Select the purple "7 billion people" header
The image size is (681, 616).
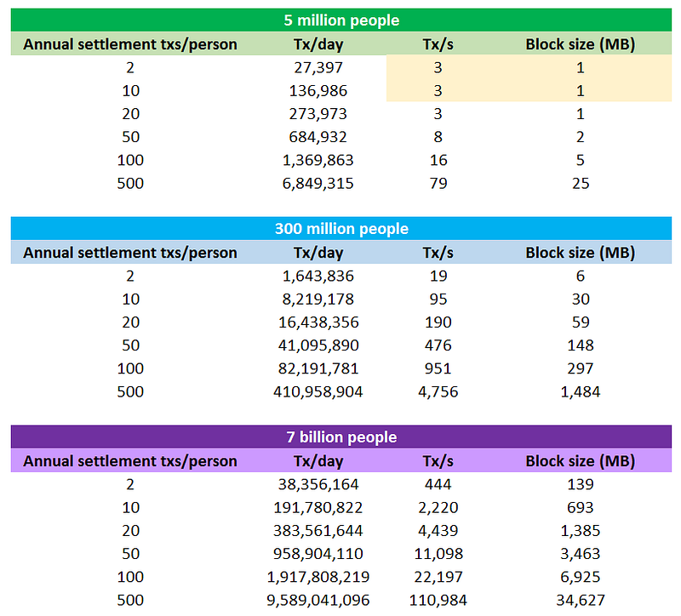pyautogui.click(x=341, y=436)
